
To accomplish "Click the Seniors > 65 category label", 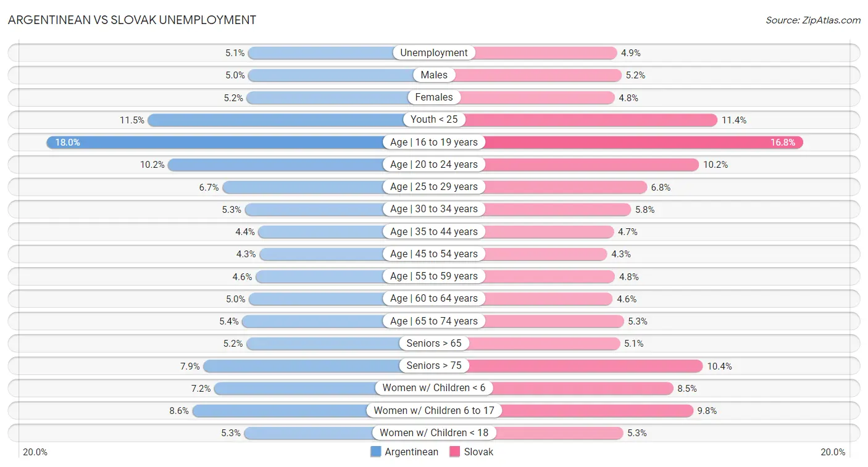I will (x=434, y=344).
